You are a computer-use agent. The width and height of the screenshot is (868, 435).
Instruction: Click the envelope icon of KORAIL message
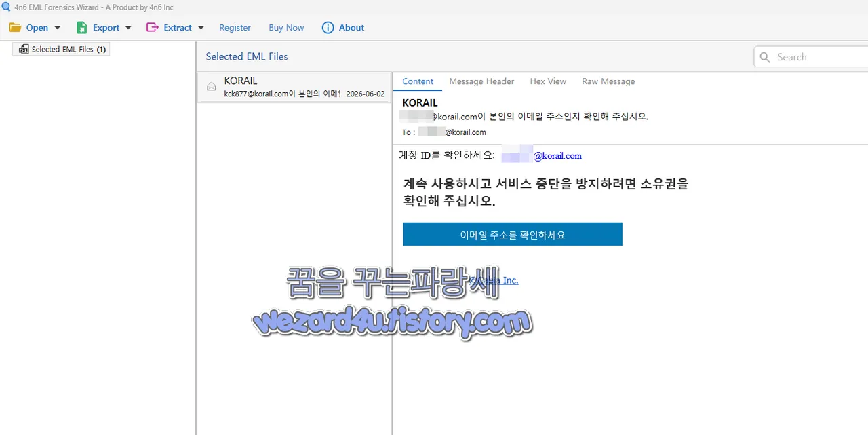(x=212, y=87)
